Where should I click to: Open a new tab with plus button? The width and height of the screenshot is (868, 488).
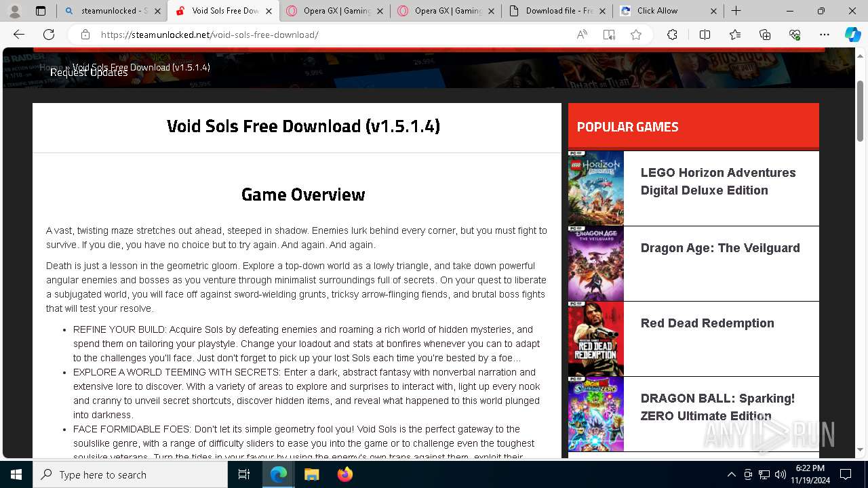point(736,11)
